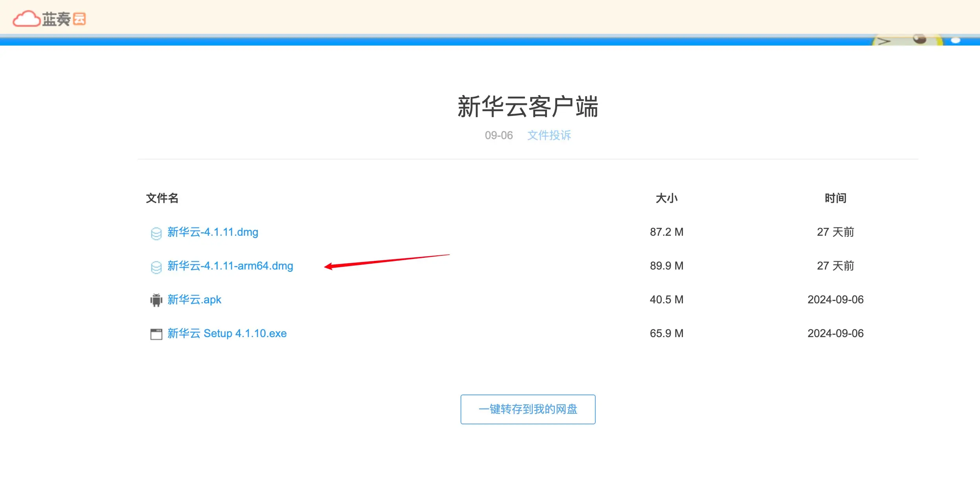Click disk icon beside 新华云-4.1.11-arm64.dmg

[x=156, y=267]
